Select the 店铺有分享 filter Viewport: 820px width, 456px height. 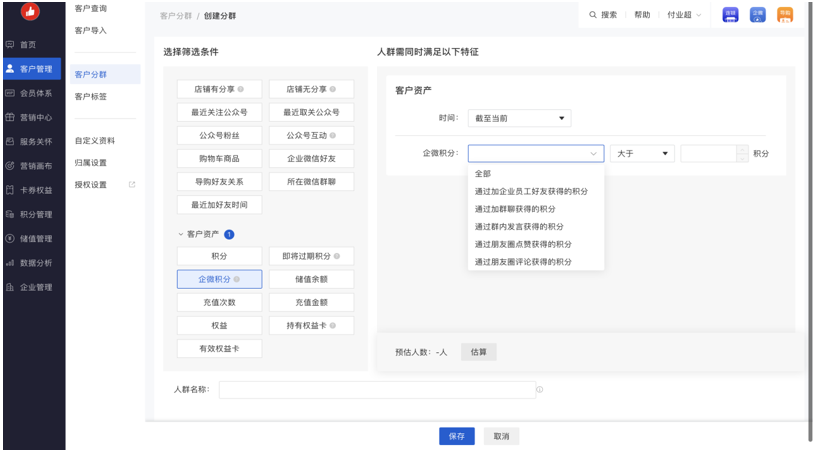[x=219, y=89]
